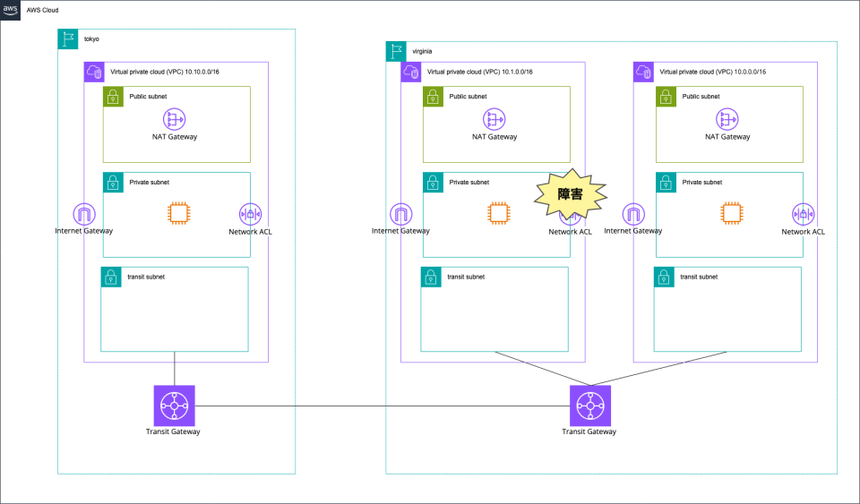860x504 pixels.
Task: Click the VPC 10.1.0.0/16 cloud icon
Action: 411,73
